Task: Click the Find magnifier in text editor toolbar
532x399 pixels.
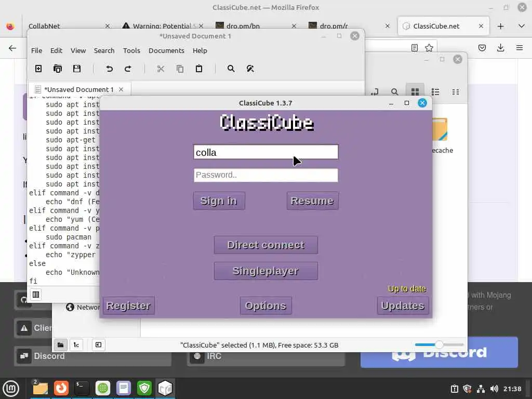Action: click(x=231, y=69)
